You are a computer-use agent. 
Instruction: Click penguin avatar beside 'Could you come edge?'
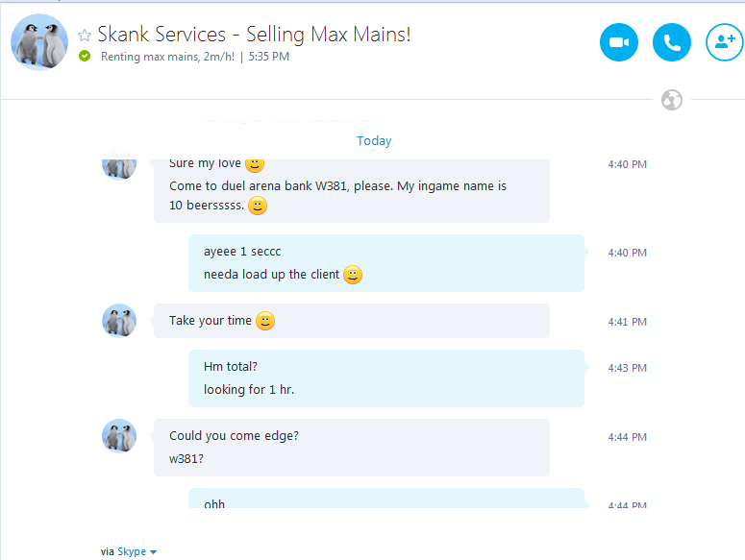click(119, 436)
